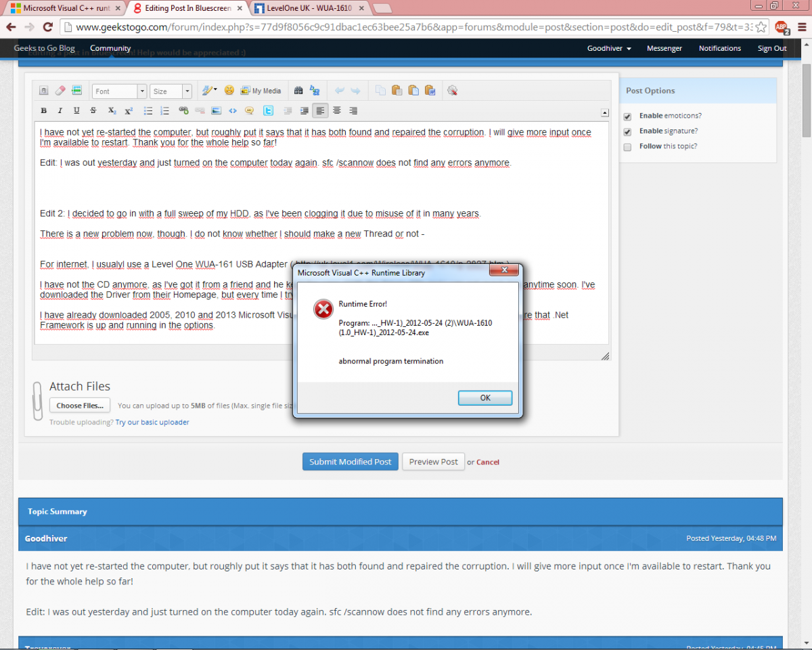The image size is (812, 650).
Task: Click the Cancel link
Action: [x=488, y=462]
